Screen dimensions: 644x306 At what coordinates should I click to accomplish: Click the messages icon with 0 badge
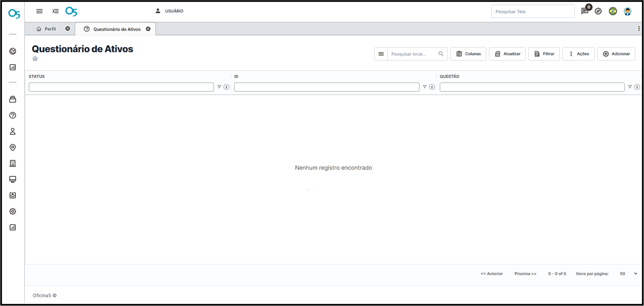click(x=585, y=11)
